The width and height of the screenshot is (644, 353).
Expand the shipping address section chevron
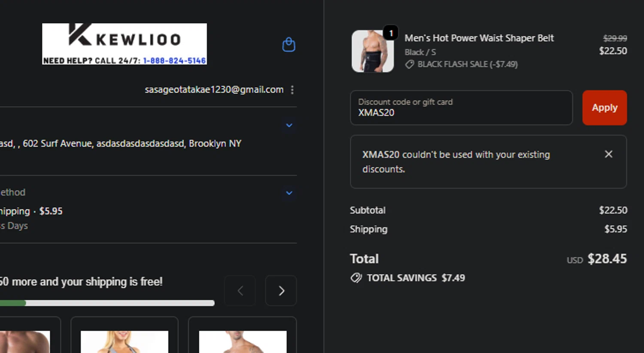[289, 125]
